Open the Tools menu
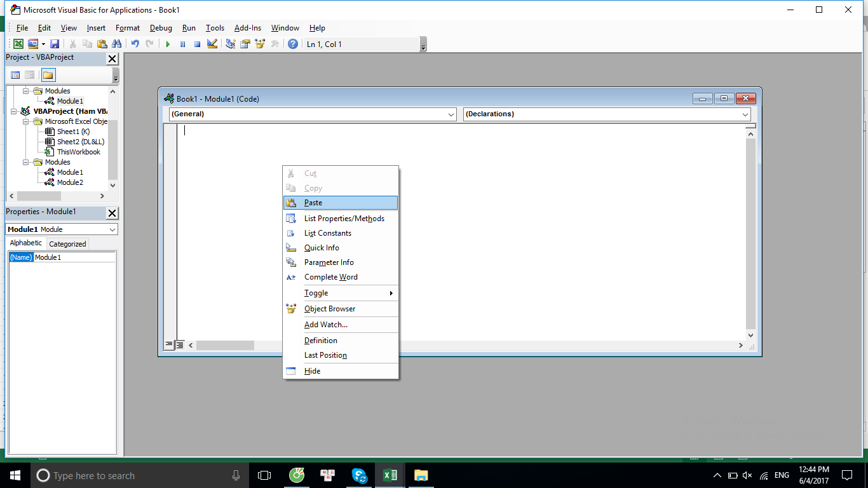This screenshot has height=488, width=868. pyautogui.click(x=215, y=28)
